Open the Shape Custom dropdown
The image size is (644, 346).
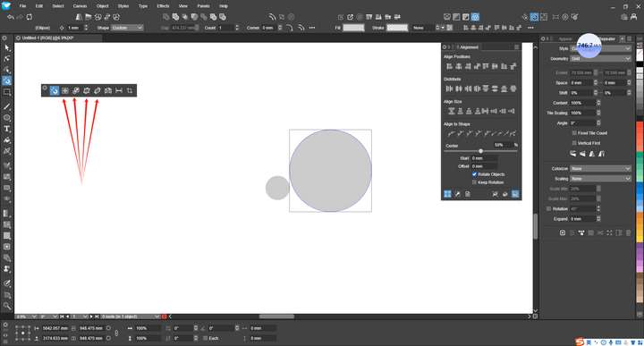point(127,28)
